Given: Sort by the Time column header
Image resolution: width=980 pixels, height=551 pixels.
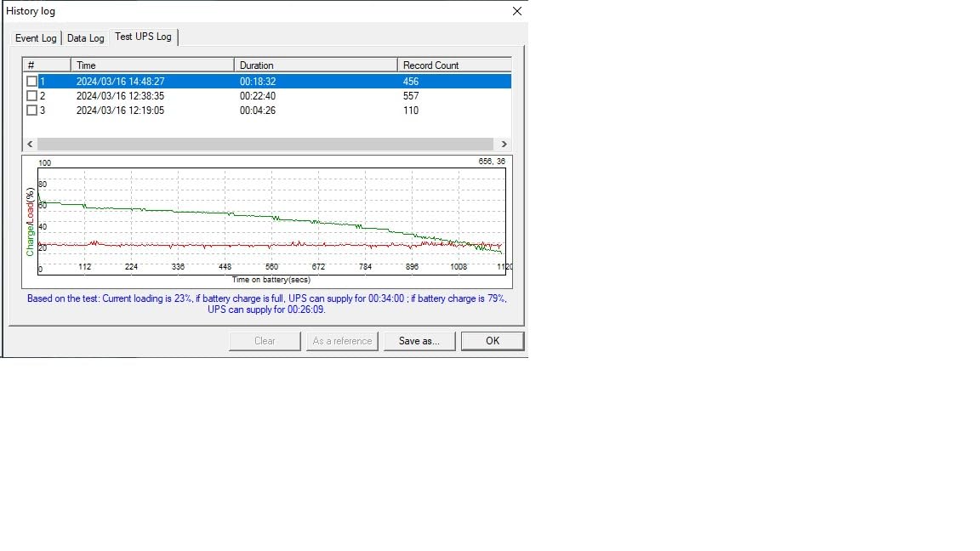Looking at the screenshot, I should 151,65.
